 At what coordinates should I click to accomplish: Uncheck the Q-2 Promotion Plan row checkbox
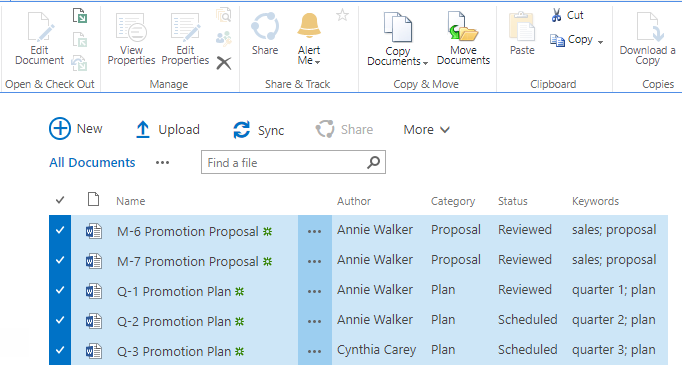click(x=60, y=320)
